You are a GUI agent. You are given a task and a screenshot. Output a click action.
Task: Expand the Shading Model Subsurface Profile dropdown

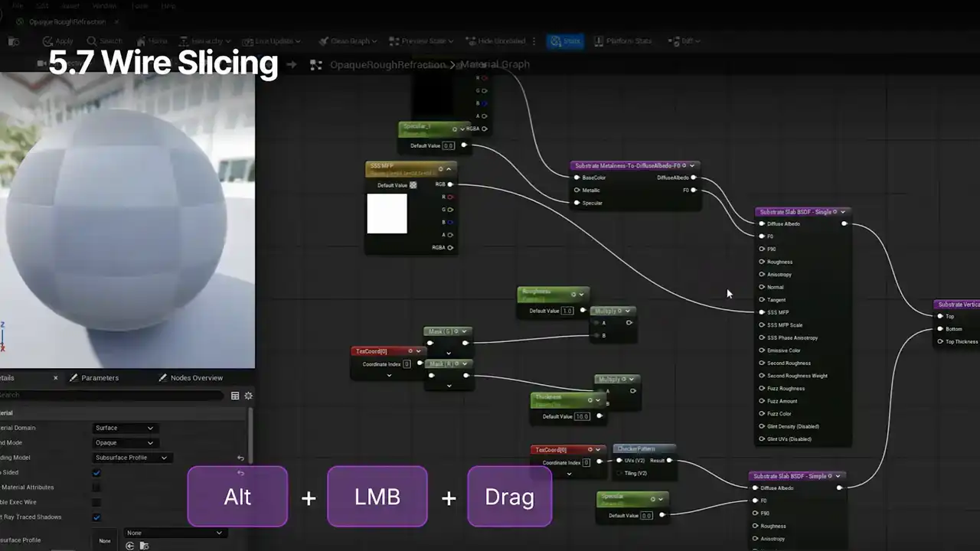click(x=131, y=458)
